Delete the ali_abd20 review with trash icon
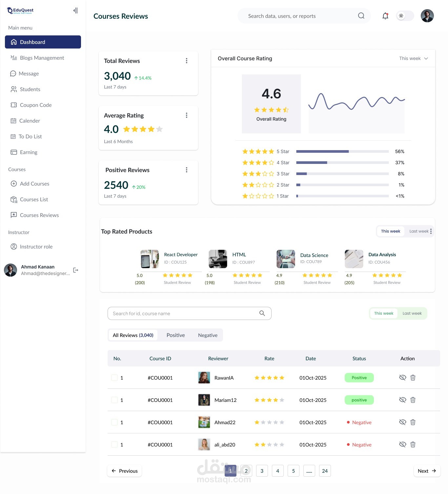The height and width of the screenshot is (494, 448). [413, 445]
